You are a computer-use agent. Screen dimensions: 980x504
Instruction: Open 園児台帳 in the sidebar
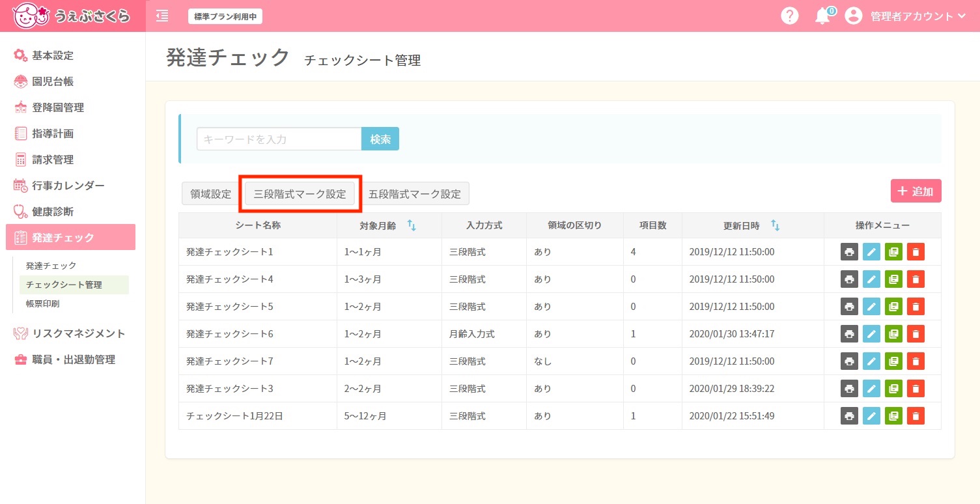click(x=53, y=81)
